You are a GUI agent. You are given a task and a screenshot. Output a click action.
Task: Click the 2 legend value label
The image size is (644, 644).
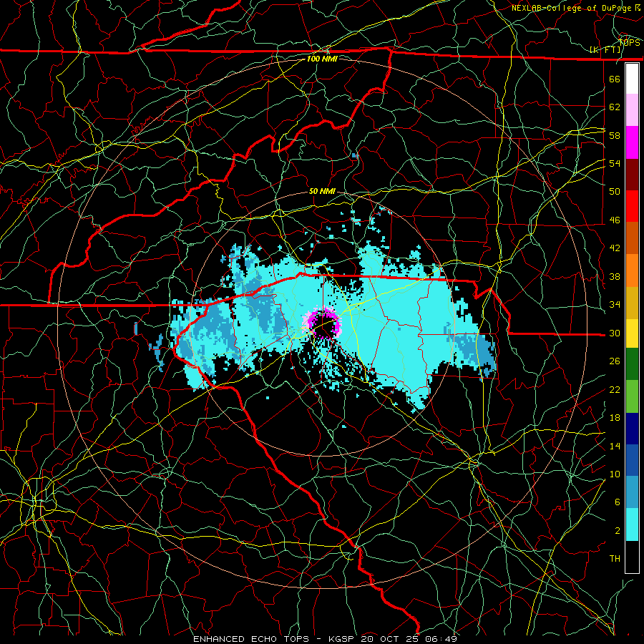click(618, 531)
